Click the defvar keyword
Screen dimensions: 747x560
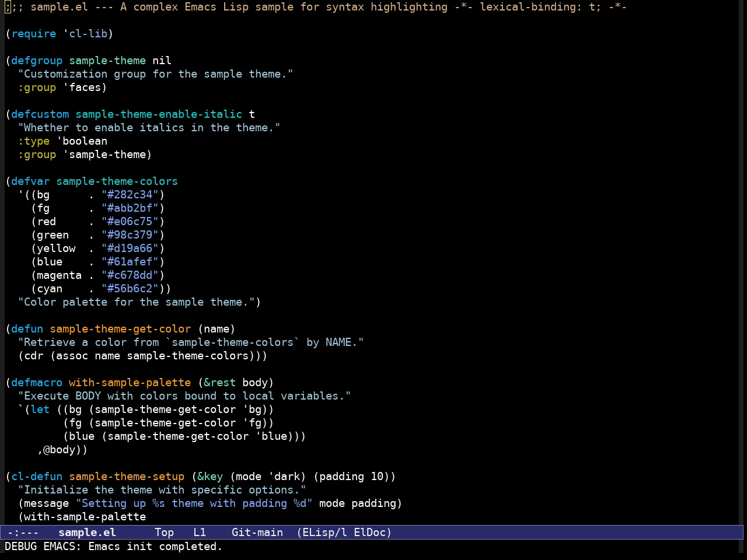pyautogui.click(x=30, y=181)
